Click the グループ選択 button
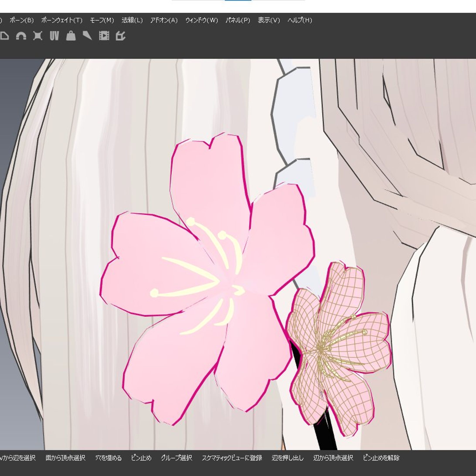 click(176, 458)
